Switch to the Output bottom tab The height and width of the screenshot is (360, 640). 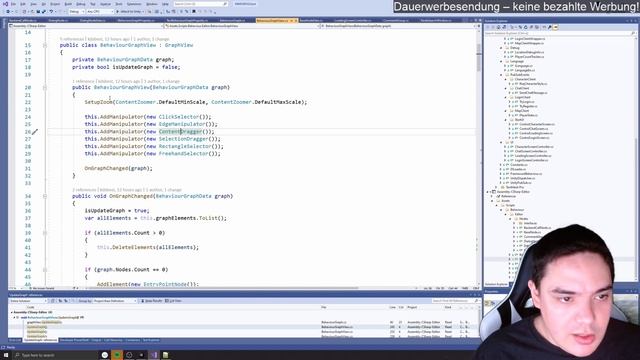[x=96, y=340]
